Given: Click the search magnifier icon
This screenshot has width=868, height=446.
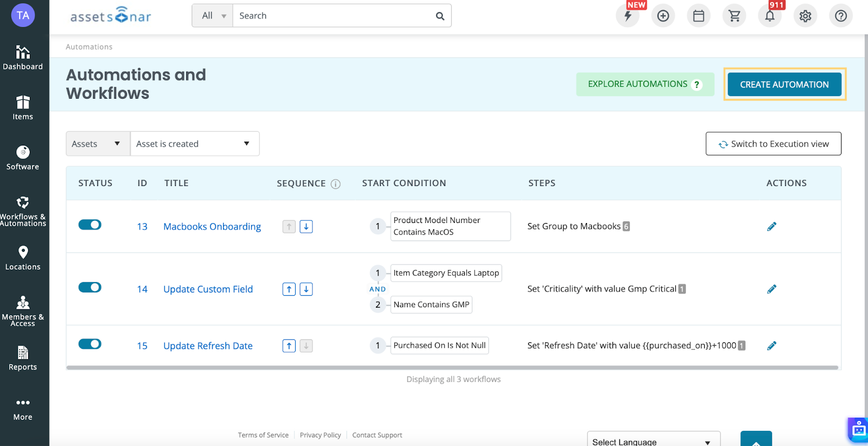Looking at the screenshot, I should pos(440,16).
